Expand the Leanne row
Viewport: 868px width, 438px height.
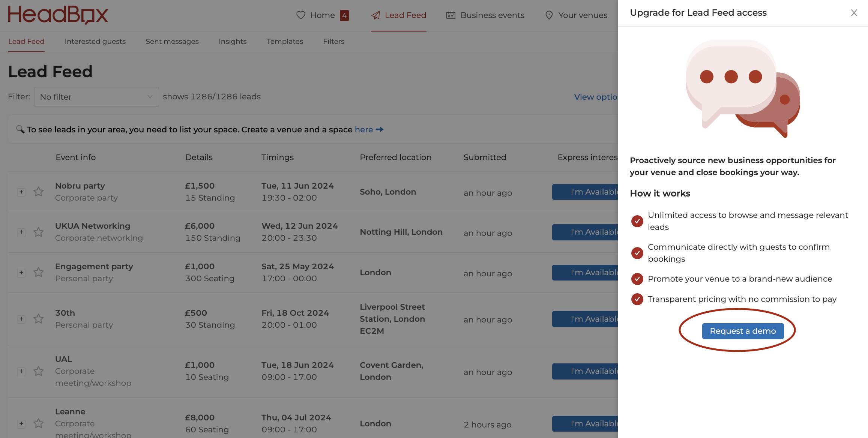point(21,424)
